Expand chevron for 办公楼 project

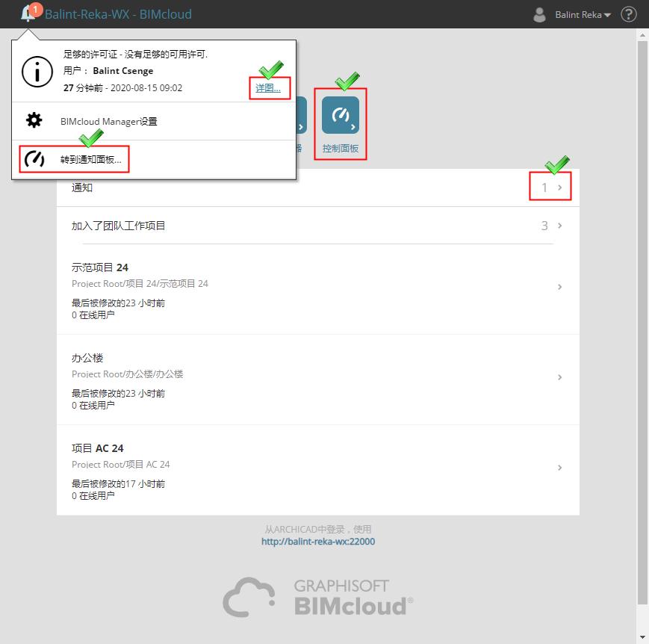pyautogui.click(x=559, y=377)
